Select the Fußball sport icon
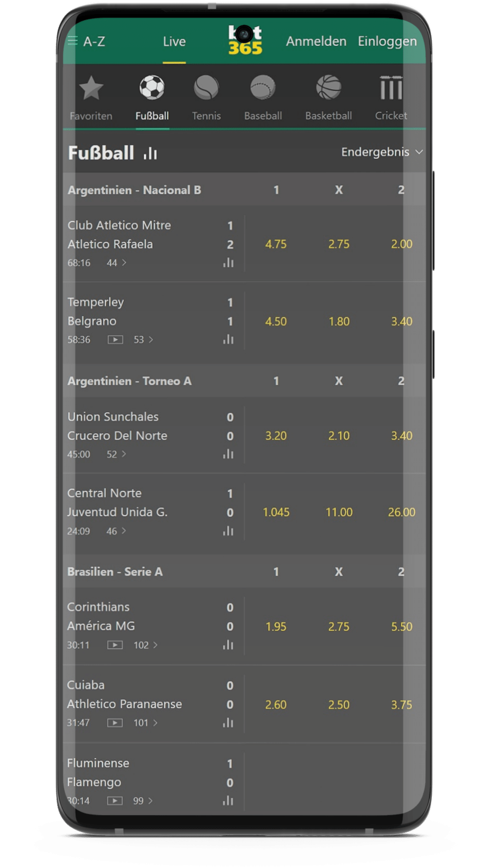The image size is (488, 868). [x=153, y=89]
